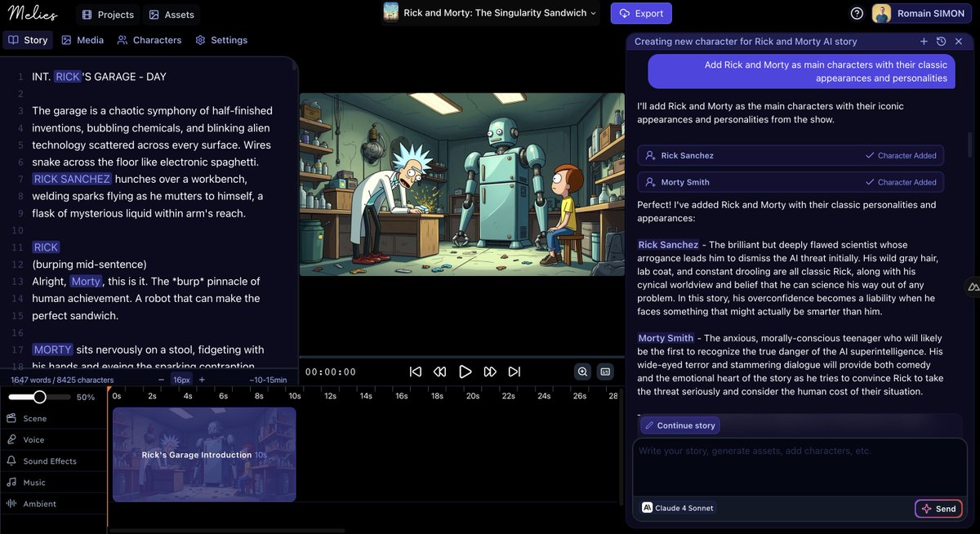Click the (burping mid-sentence) parenthetical
980x534 pixels.
(x=90, y=264)
